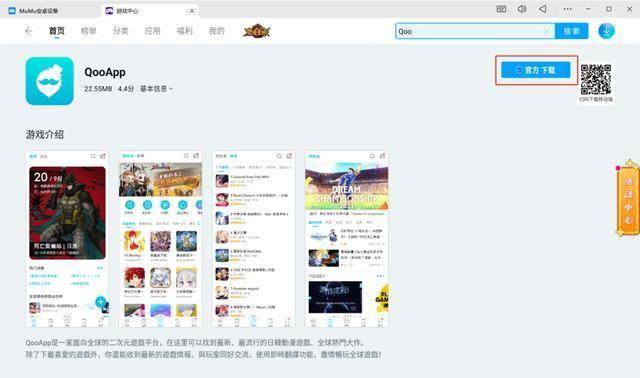Open the Batman screenshot thumbnail
The height and width of the screenshot is (378, 640).
coord(67,239)
